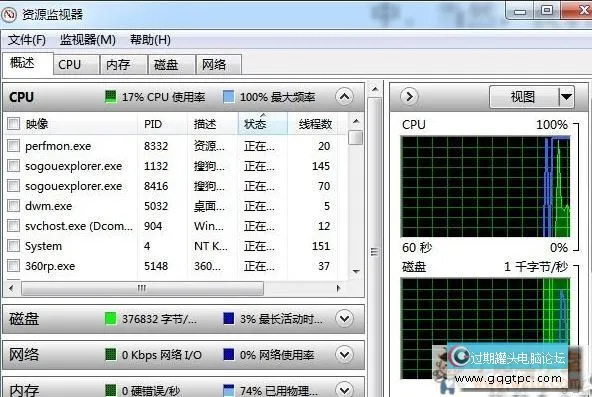Click thread count 145
This screenshot has height=397, width=592.
321,166
